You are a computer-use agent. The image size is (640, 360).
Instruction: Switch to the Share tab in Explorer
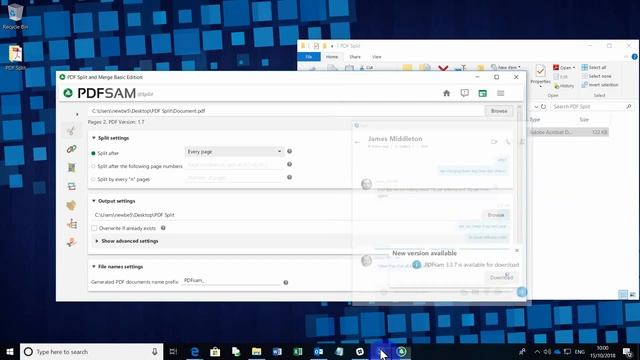tap(355, 57)
